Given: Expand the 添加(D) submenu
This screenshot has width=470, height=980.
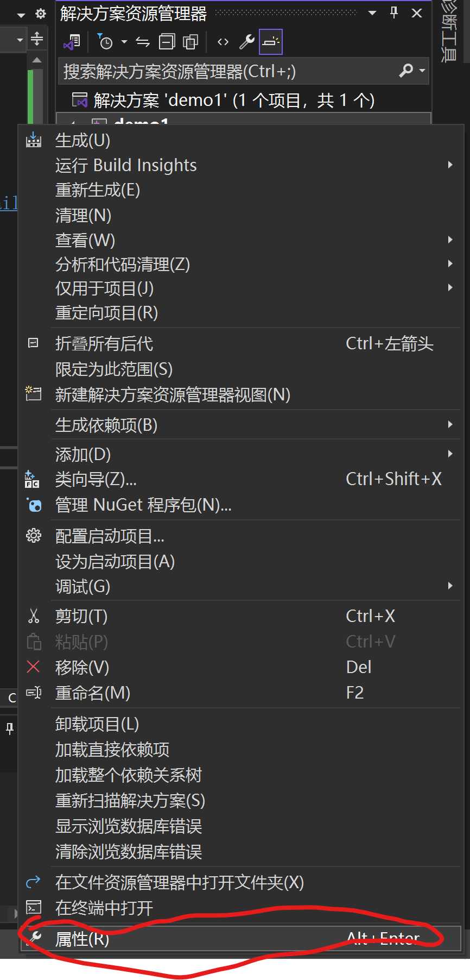Looking at the screenshot, I should coord(83,454).
